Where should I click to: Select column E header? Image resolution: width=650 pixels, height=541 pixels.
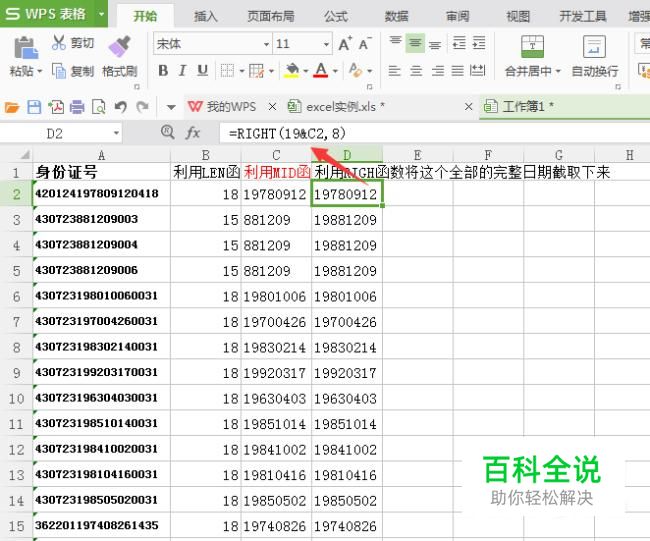[x=417, y=155]
